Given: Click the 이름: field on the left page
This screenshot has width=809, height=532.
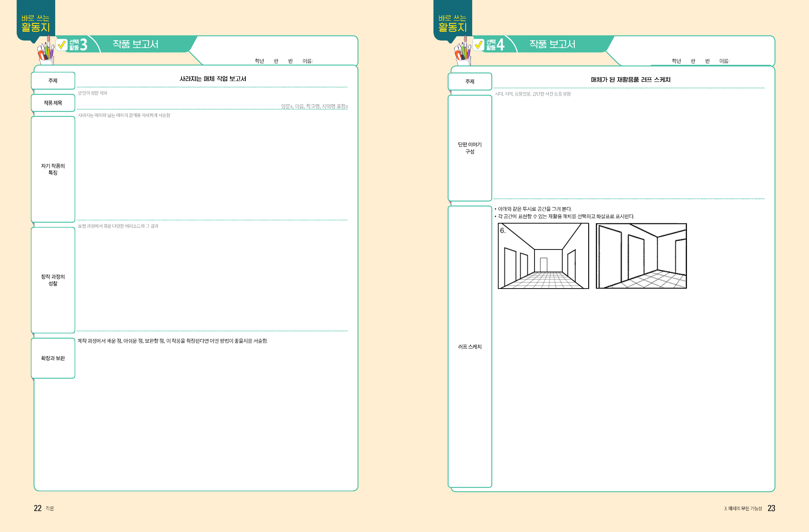Looking at the screenshot, I should (308, 61).
